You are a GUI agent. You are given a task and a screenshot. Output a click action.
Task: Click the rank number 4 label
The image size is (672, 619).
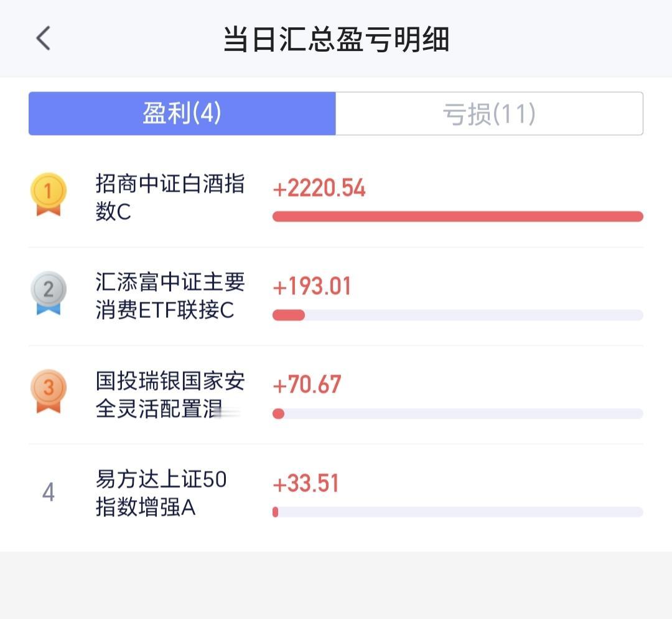pyautogui.click(x=49, y=491)
